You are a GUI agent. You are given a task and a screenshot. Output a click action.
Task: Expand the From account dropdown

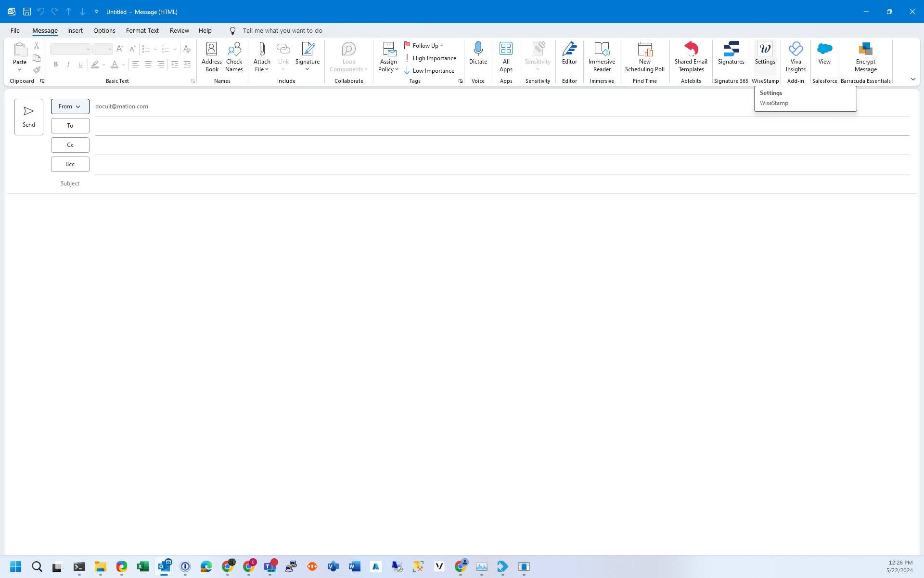coord(70,106)
